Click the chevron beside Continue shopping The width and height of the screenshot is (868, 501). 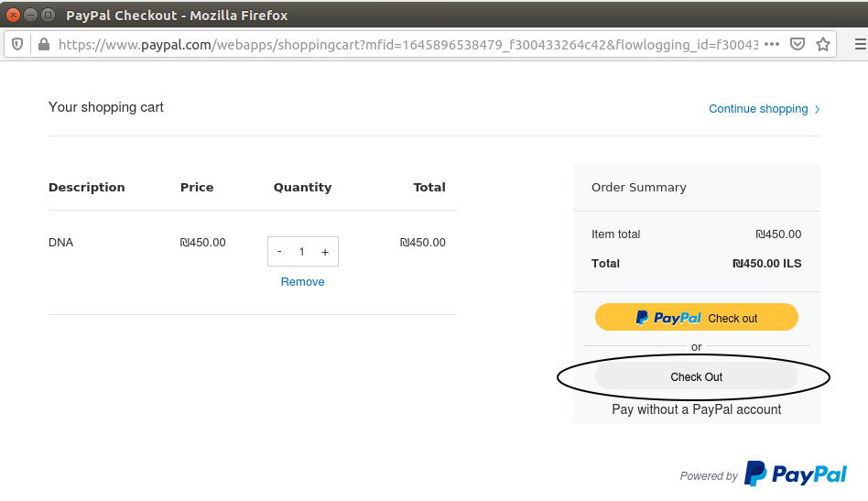tap(817, 109)
